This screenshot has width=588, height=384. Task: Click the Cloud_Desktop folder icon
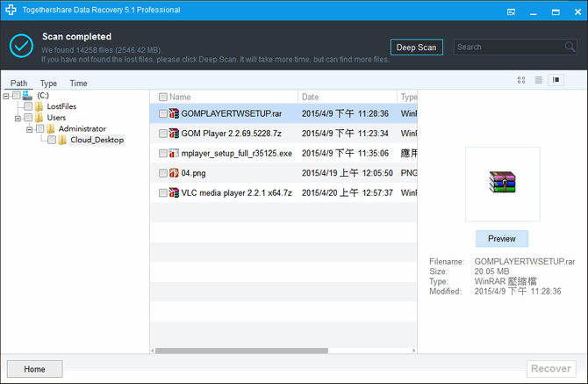(62, 140)
